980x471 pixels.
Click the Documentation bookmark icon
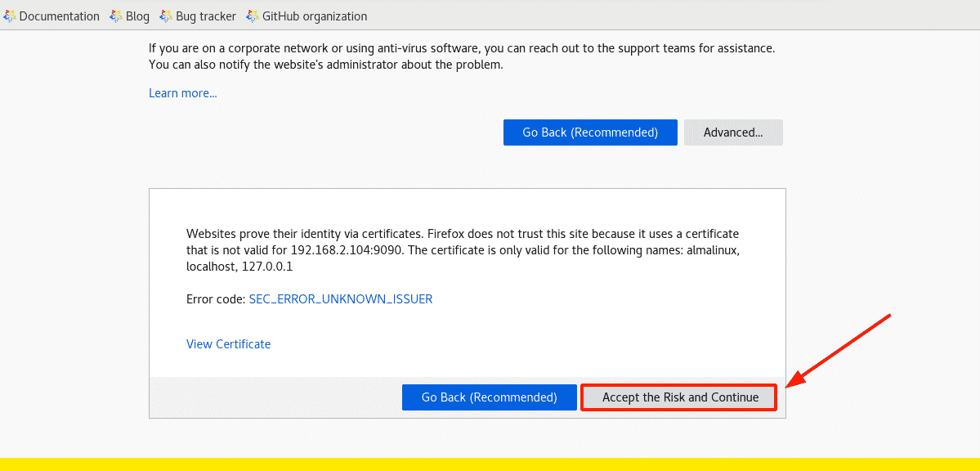(x=10, y=16)
